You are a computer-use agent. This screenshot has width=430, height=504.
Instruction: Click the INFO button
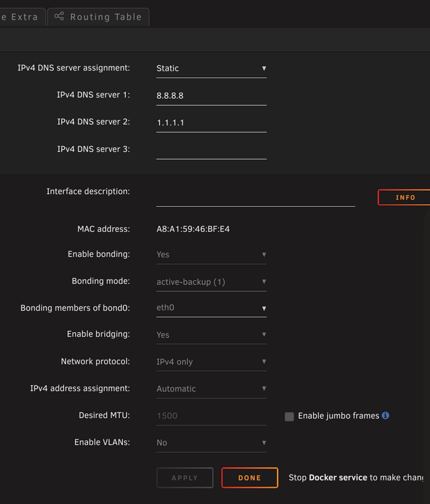point(404,198)
